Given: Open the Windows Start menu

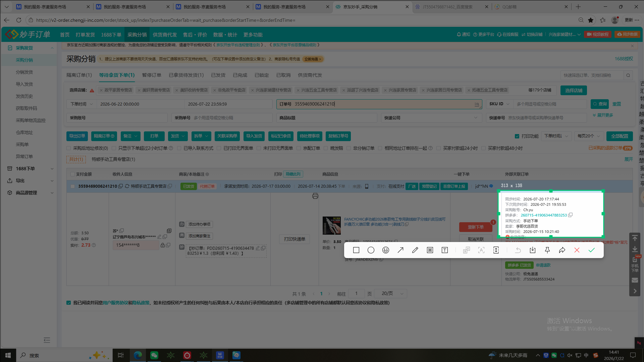Looking at the screenshot, I should tap(8, 355).
